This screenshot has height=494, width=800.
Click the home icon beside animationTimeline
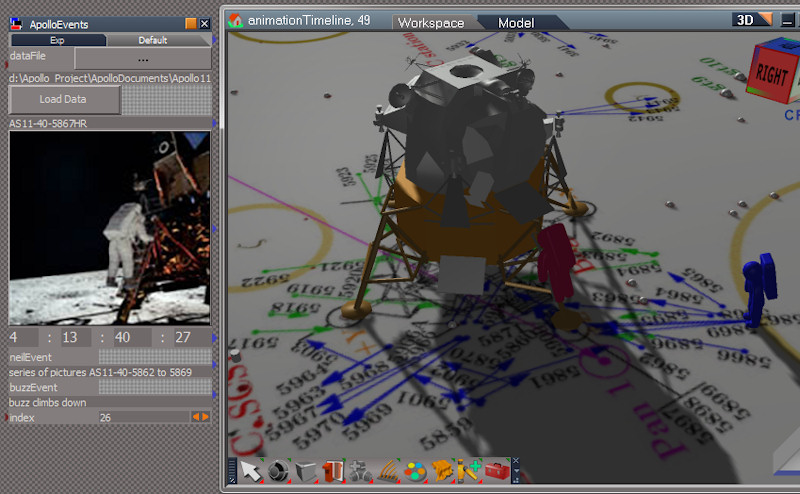(x=235, y=20)
